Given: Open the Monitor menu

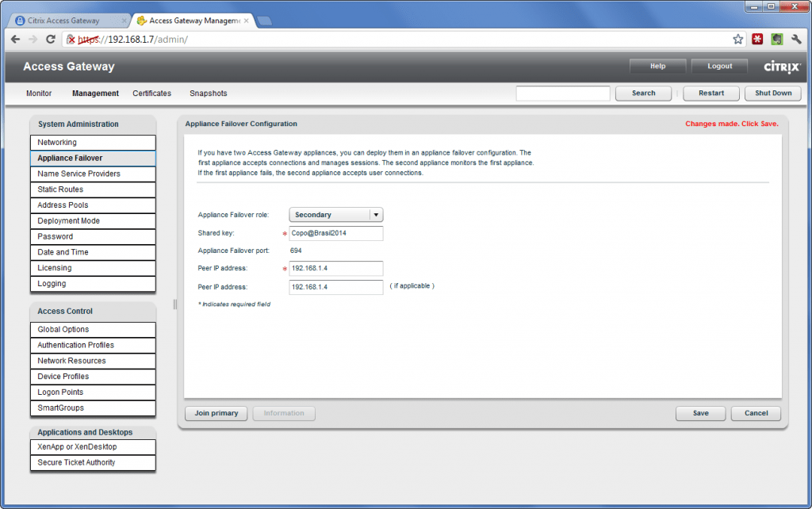Looking at the screenshot, I should pos(39,94).
